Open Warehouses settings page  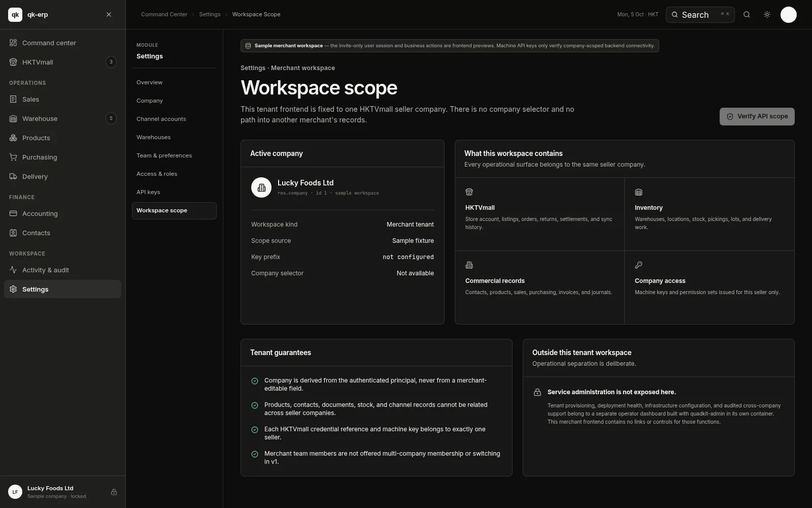click(174, 137)
